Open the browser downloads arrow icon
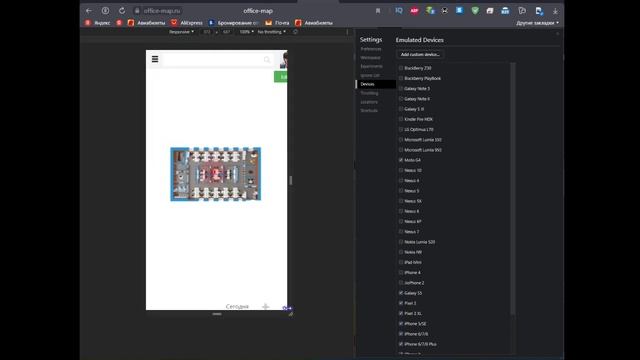 [x=555, y=11]
